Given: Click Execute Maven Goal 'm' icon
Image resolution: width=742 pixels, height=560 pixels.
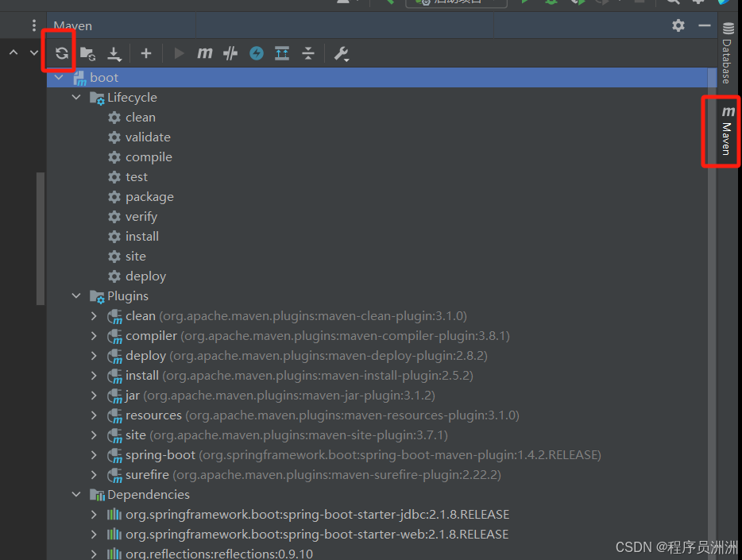Looking at the screenshot, I should pyautogui.click(x=205, y=54).
